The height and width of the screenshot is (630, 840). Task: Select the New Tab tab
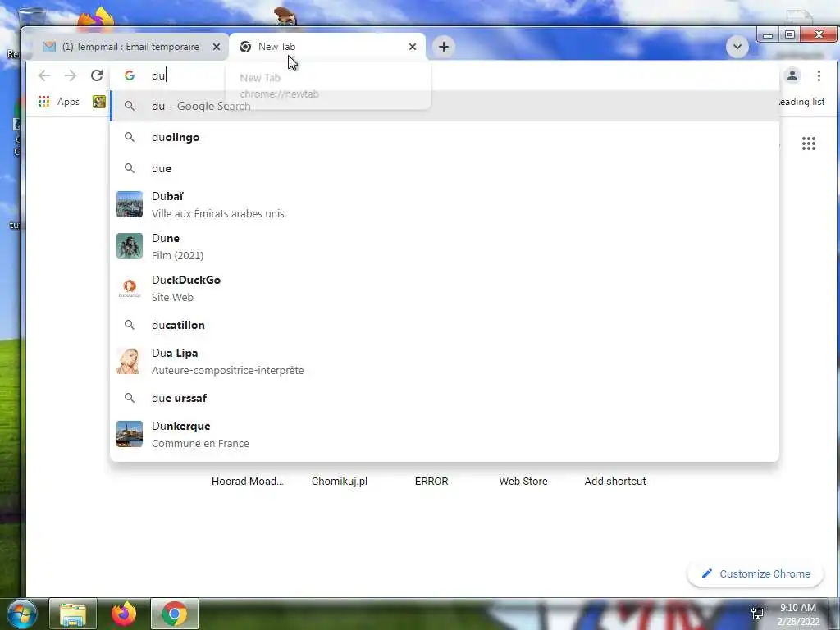click(x=326, y=47)
